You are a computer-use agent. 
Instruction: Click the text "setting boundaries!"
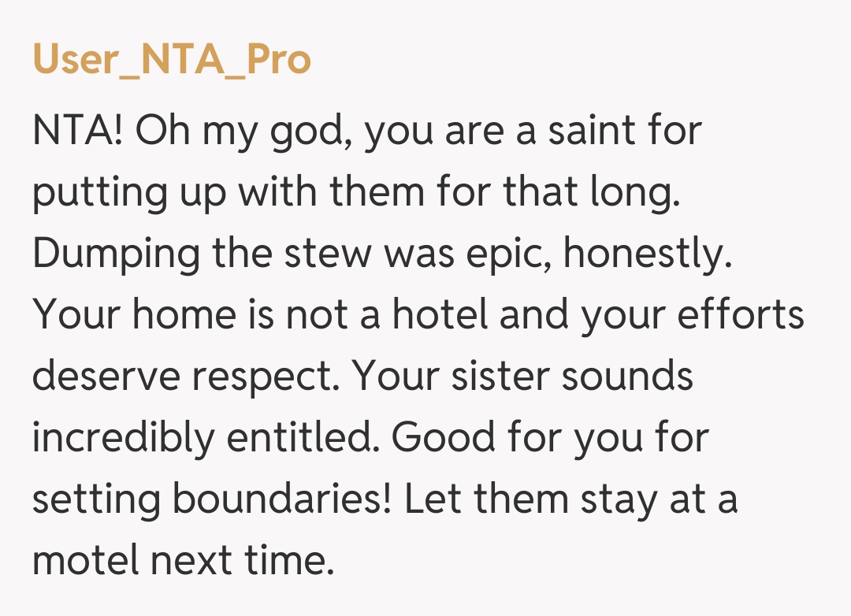point(212,499)
